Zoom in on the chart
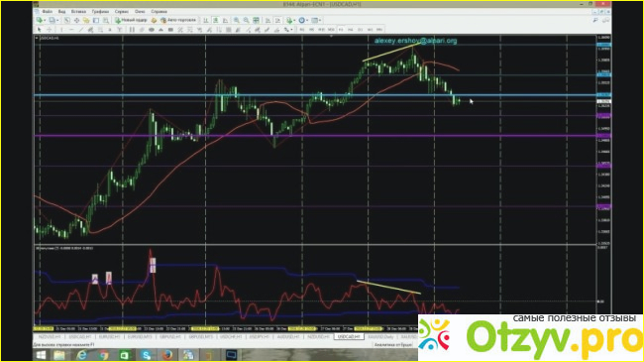This screenshot has height=362, width=644. click(237, 20)
